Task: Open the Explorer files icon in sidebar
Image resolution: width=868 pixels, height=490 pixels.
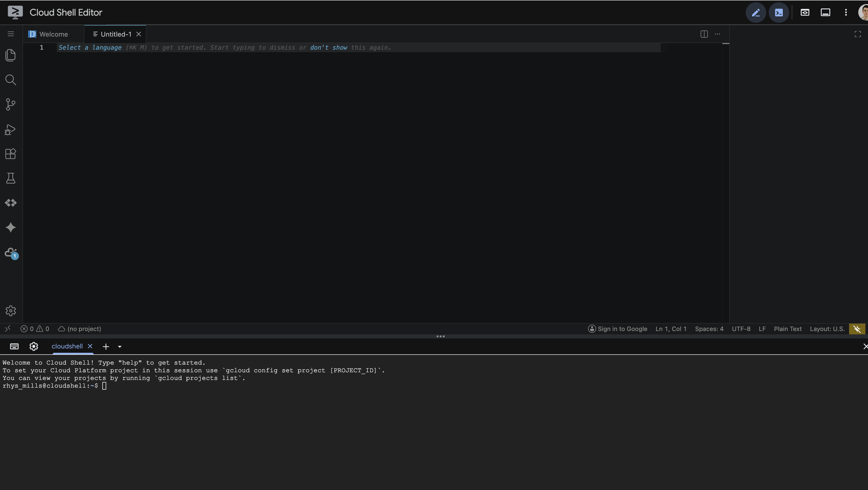Action: point(11,55)
